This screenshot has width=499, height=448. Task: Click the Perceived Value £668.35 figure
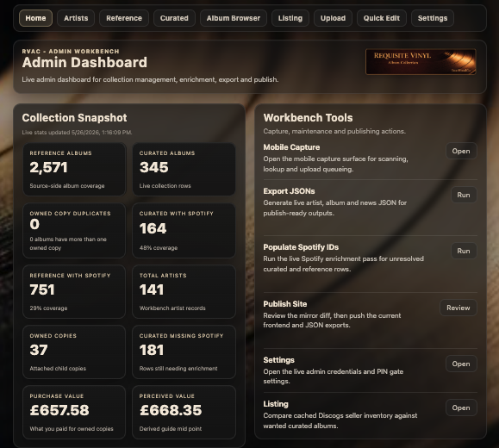171,410
